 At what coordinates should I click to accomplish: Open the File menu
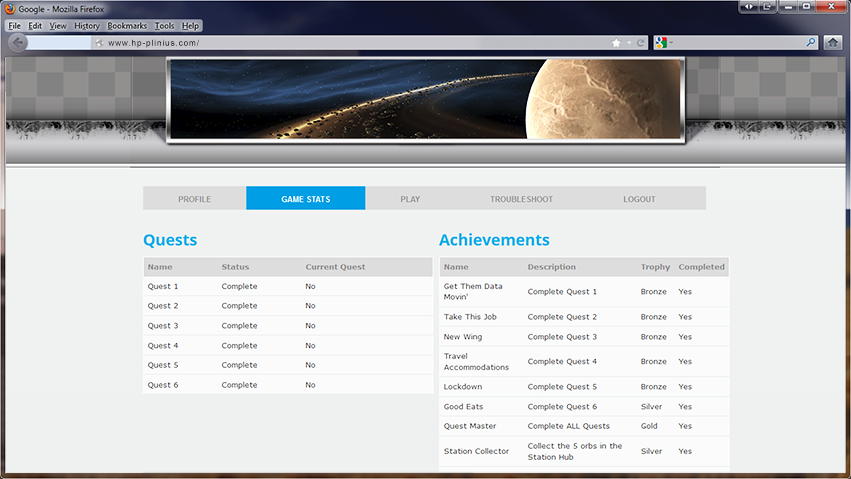tap(15, 25)
